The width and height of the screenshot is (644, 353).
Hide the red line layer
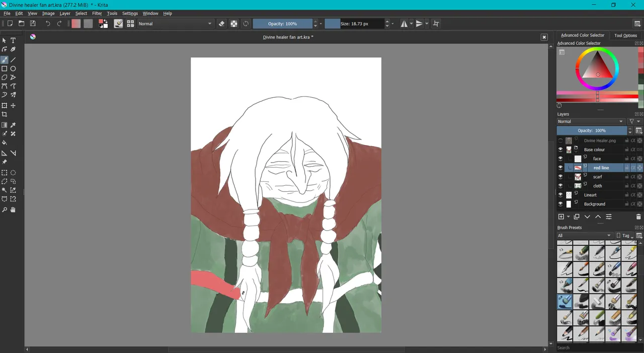pyautogui.click(x=560, y=168)
